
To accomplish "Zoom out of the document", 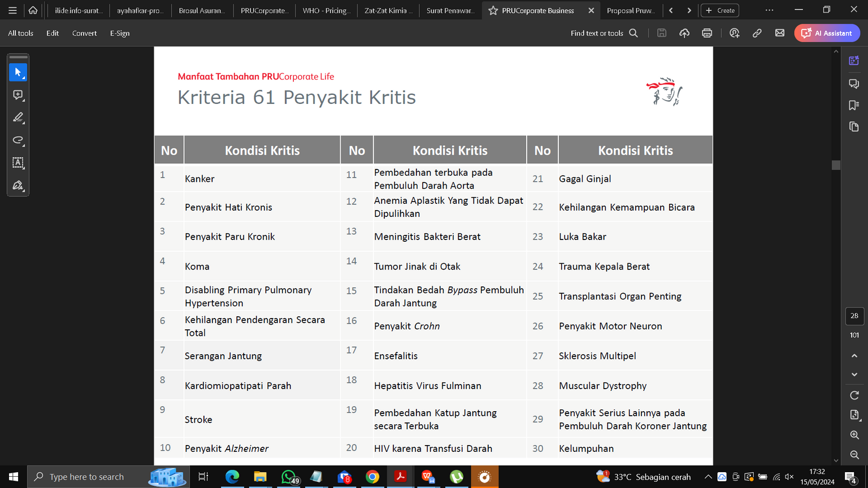I will pos(854,455).
